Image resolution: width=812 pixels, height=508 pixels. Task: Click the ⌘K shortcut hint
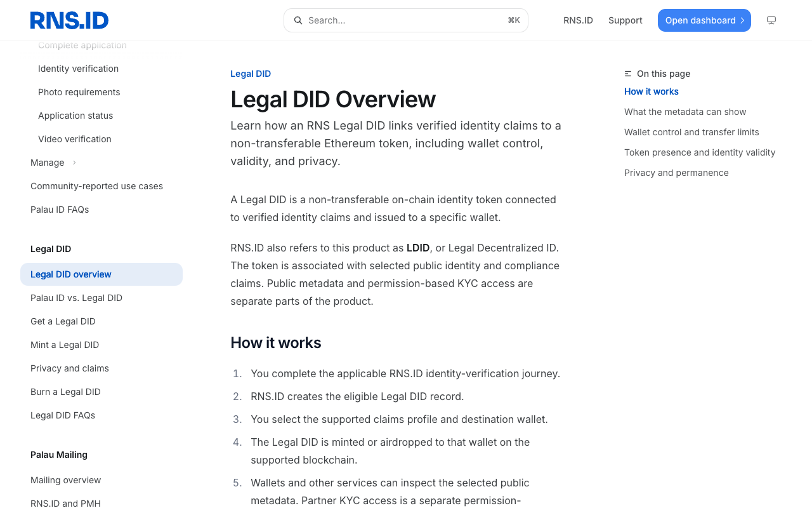point(514,20)
